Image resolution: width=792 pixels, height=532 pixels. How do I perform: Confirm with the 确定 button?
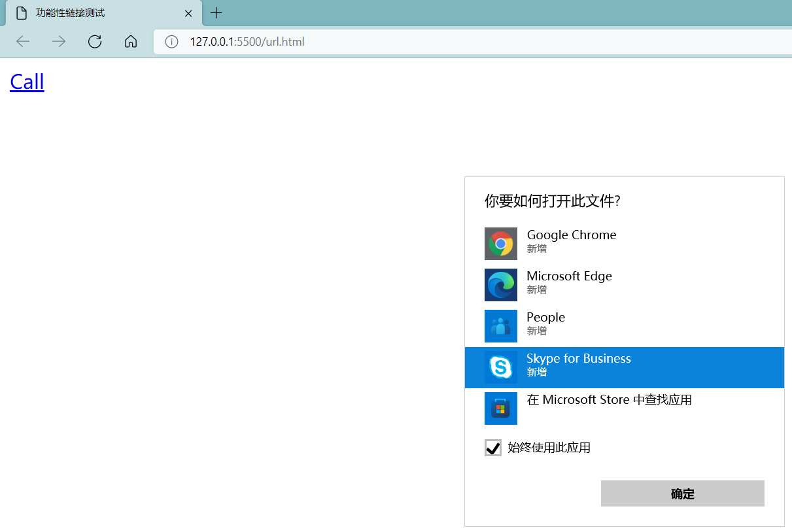[683, 493]
